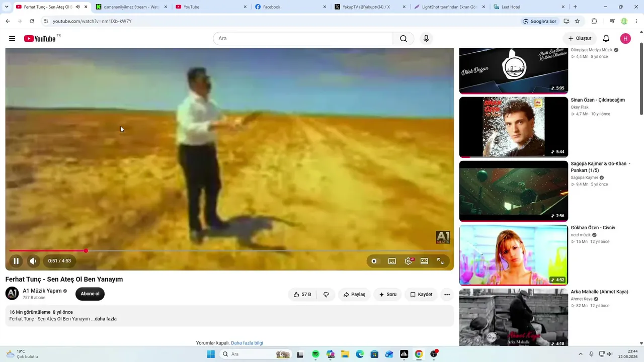Open the YouTube account avatar menu
Viewport: 644px width, 362px height.
pos(625,39)
